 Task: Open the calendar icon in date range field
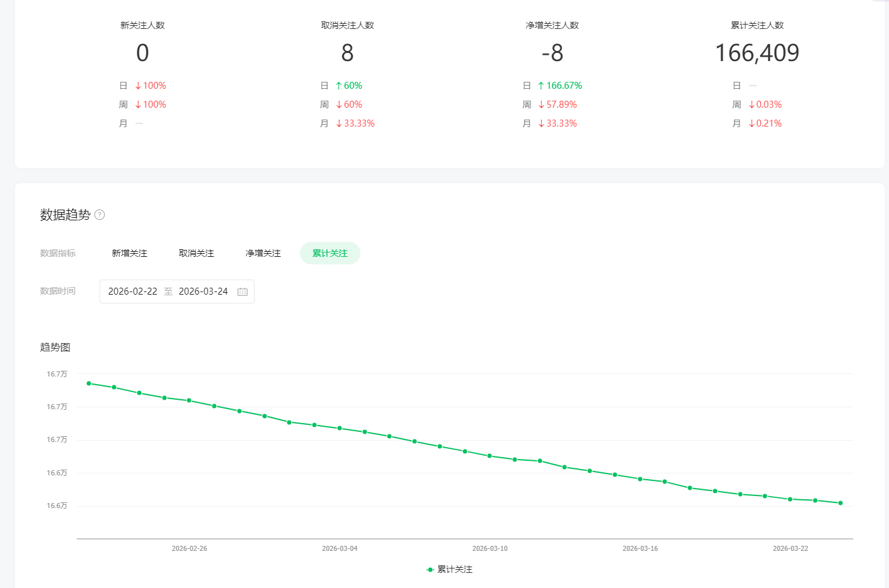pos(243,291)
